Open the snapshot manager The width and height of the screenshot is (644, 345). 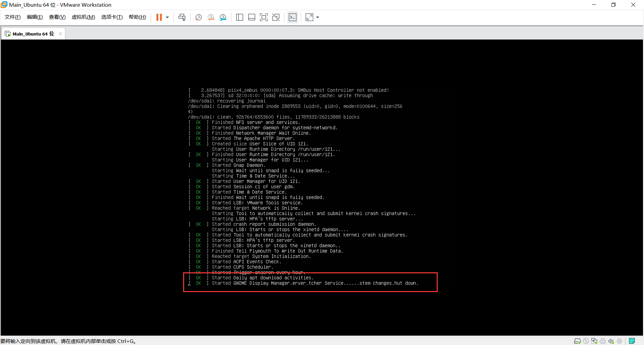(223, 17)
